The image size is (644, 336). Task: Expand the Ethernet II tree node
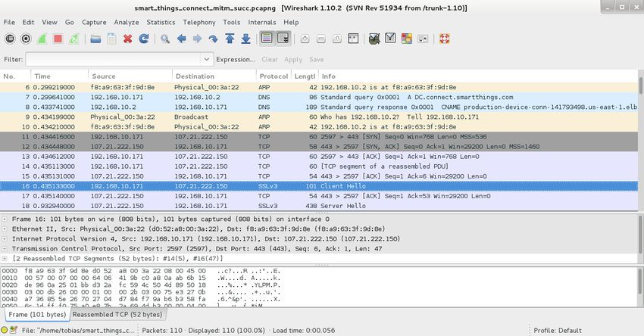pos(5,229)
